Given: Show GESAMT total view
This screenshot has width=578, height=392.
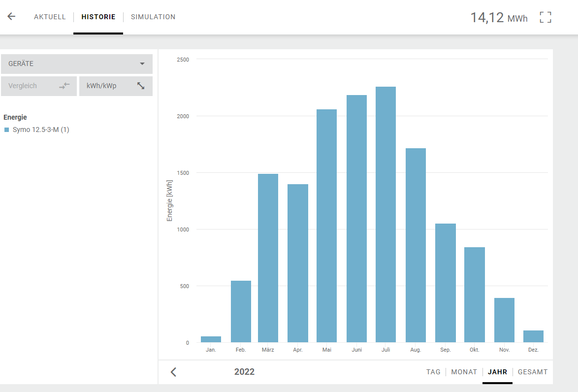Looking at the screenshot, I should [533, 372].
